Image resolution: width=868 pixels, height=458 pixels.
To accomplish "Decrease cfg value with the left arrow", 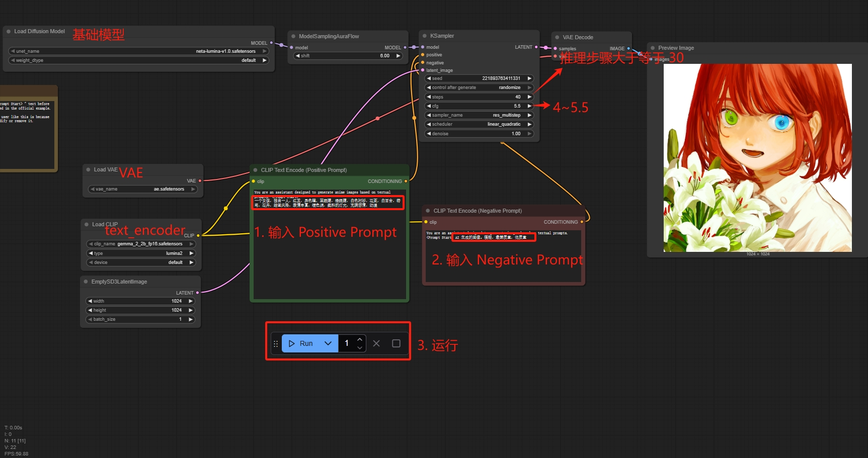I will click(x=429, y=106).
